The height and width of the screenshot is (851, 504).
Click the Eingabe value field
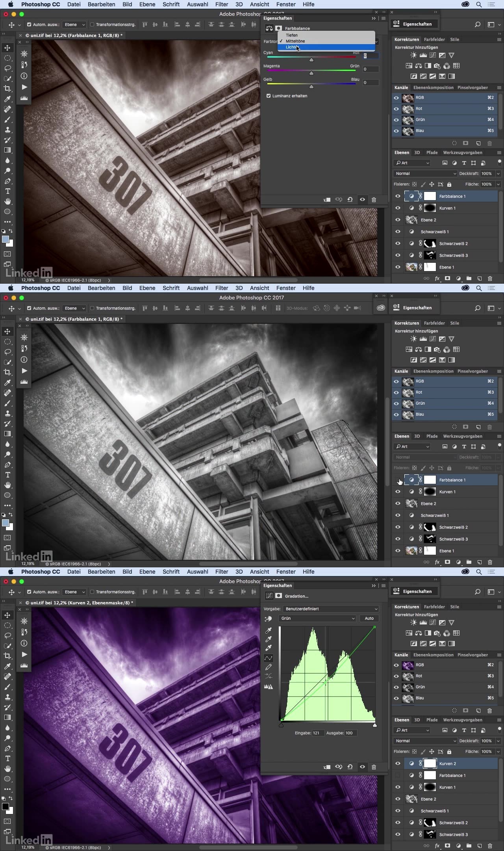pos(318,733)
